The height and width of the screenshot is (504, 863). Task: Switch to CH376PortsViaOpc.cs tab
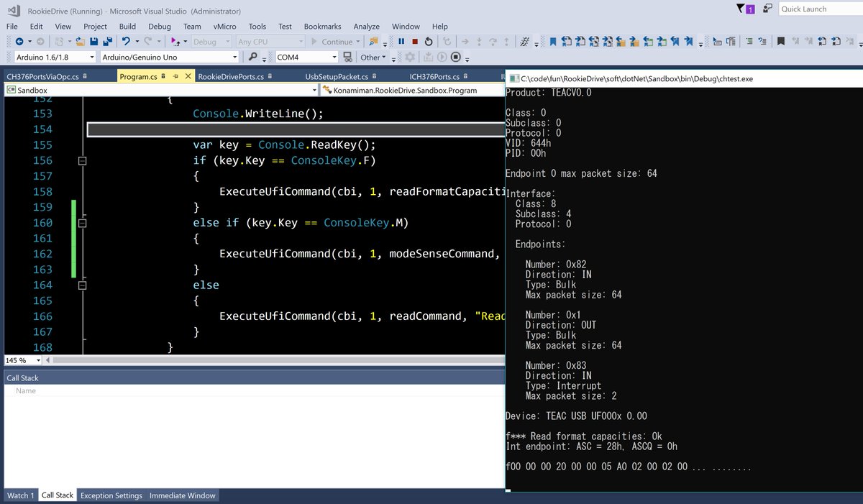point(42,76)
